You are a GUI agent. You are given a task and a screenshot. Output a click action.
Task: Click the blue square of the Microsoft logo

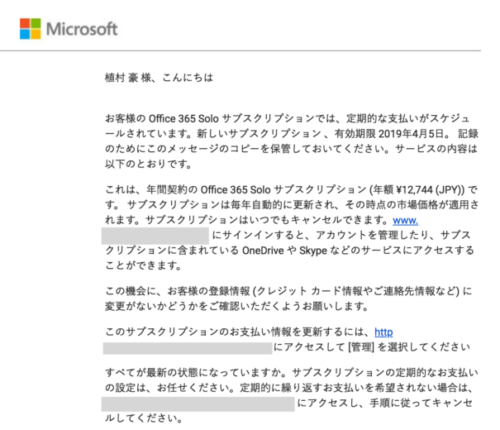(x=25, y=34)
